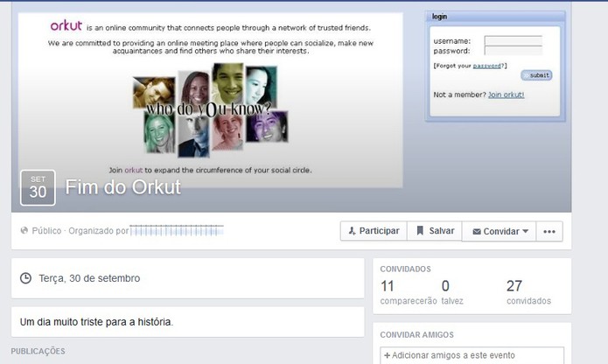Image resolution: width=608 pixels, height=364 pixels.
Task: Click the orkut username field in cover
Action: tap(513, 41)
